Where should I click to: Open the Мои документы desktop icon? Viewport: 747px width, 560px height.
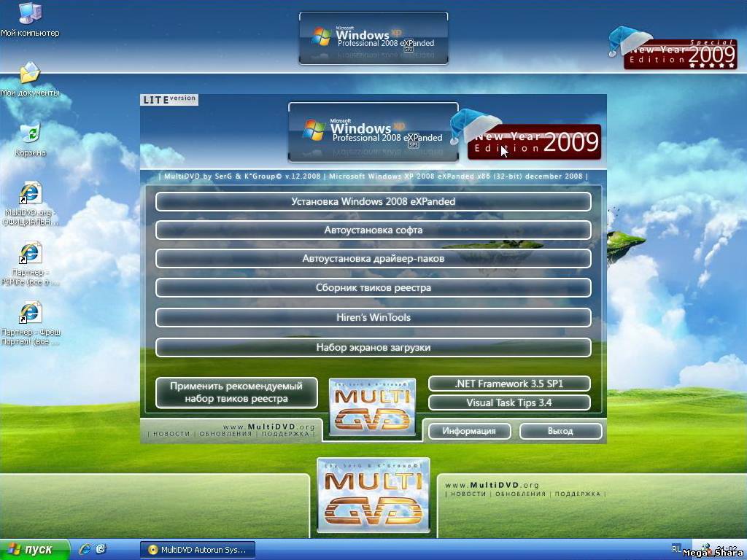tap(30, 79)
